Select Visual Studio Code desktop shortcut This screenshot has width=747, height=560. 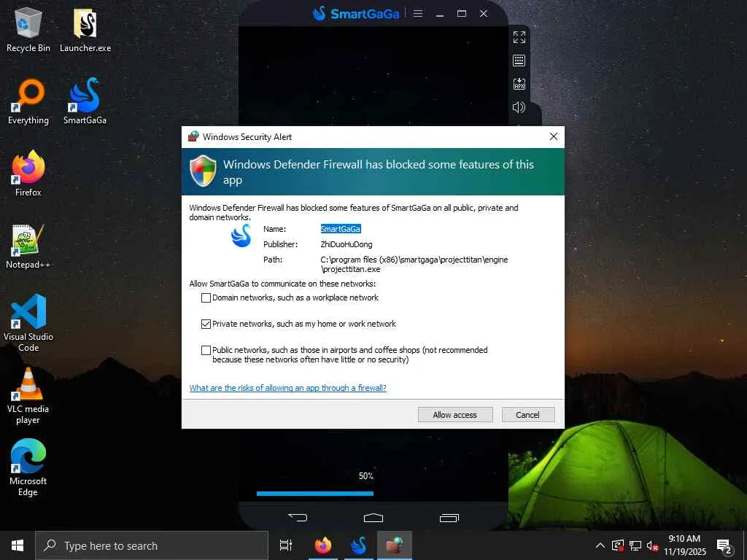28,323
